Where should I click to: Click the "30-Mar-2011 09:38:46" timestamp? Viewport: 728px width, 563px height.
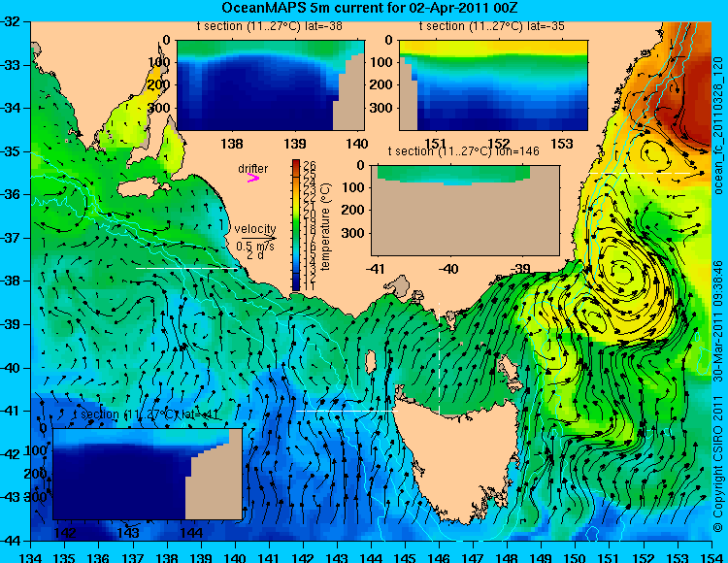tap(718, 320)
